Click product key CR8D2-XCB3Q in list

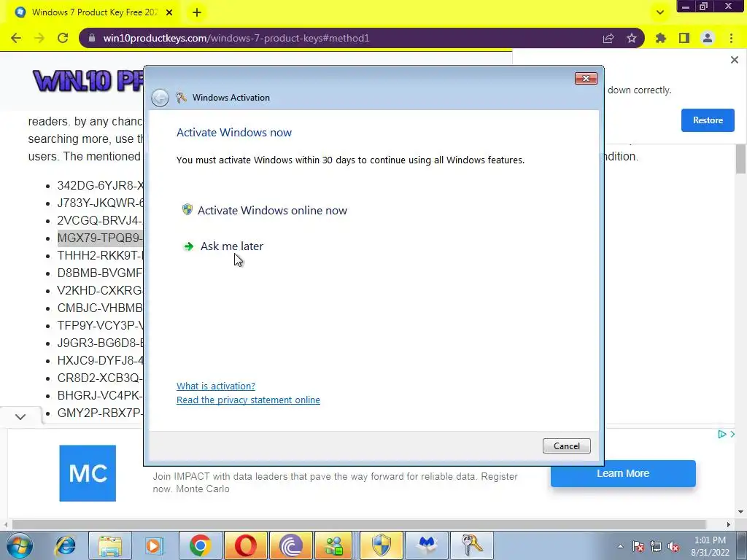pos(100,378)
